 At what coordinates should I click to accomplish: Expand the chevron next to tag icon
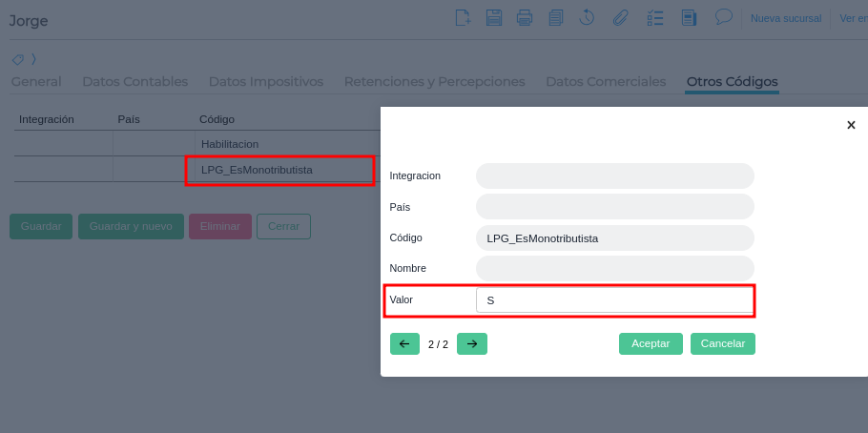(33, 59)
